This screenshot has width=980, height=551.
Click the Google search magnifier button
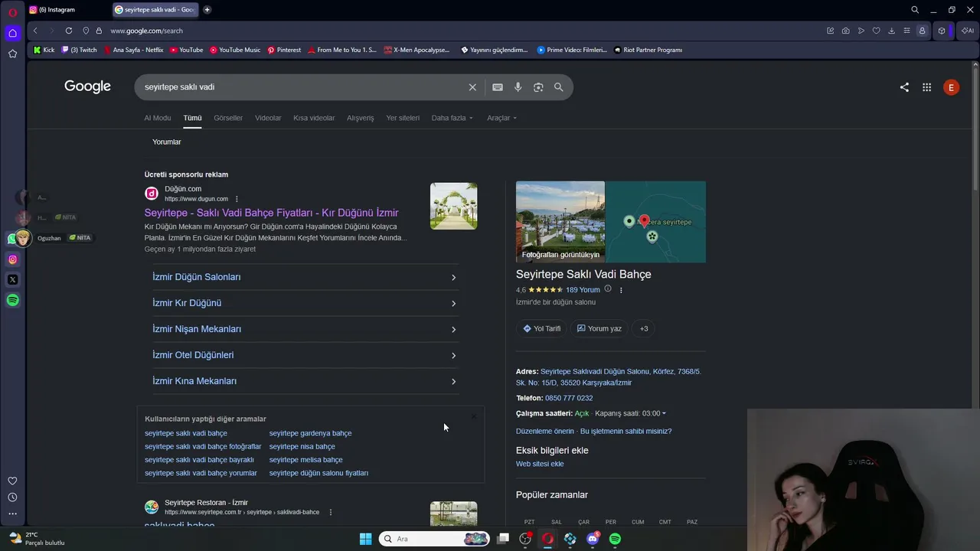[x=559, y=87]
